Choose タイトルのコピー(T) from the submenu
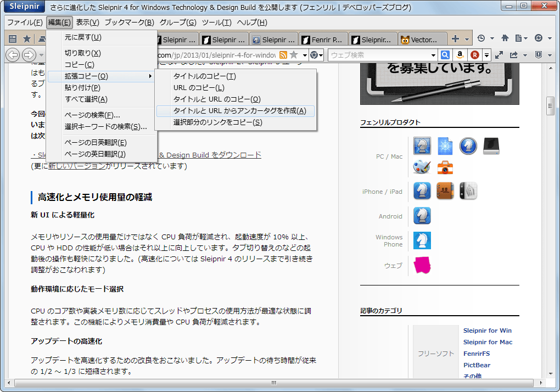This screenshot has height=392, width=560. (x=236, y=76)
